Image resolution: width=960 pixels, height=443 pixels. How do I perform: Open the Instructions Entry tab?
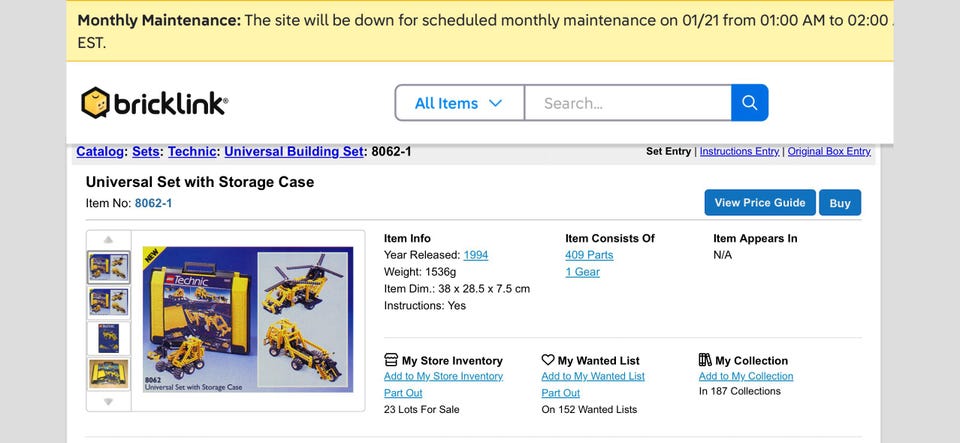[739, 152]
